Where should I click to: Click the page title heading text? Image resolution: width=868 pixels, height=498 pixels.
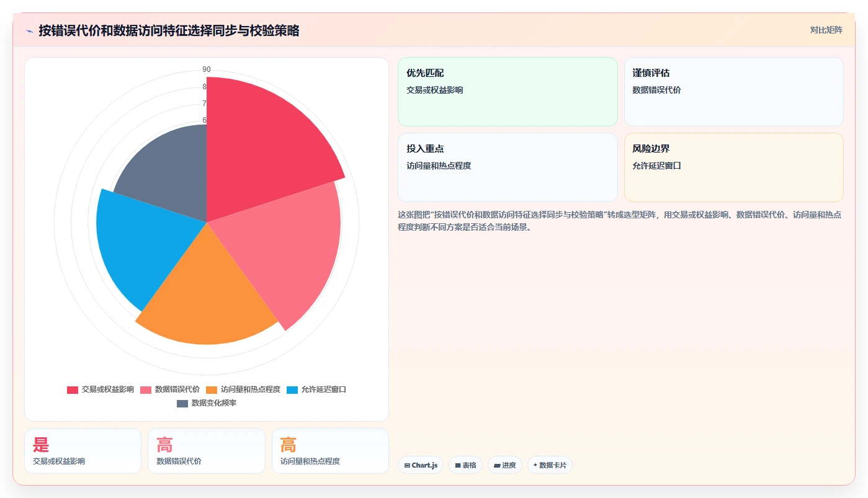(x=169, y=30)
